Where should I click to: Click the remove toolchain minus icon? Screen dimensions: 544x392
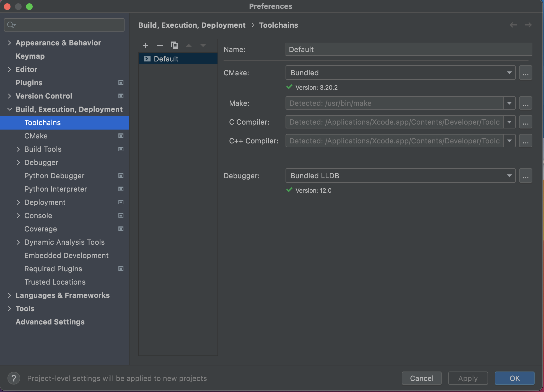[160, 45]
